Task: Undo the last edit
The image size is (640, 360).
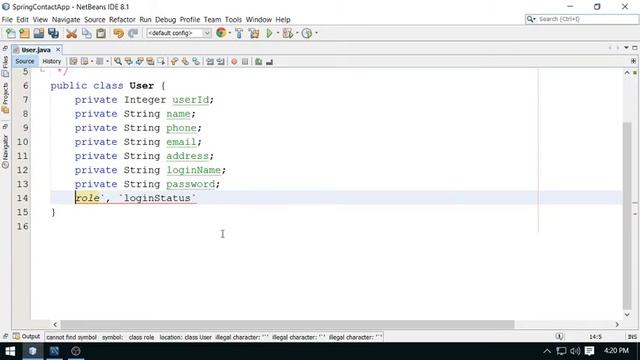Action: 118,33
